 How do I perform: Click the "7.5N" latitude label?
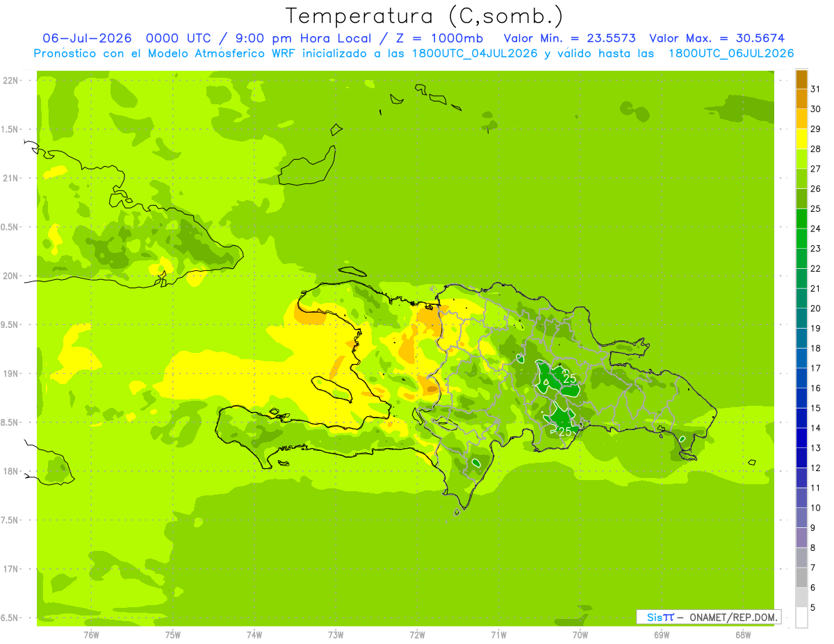10,520
